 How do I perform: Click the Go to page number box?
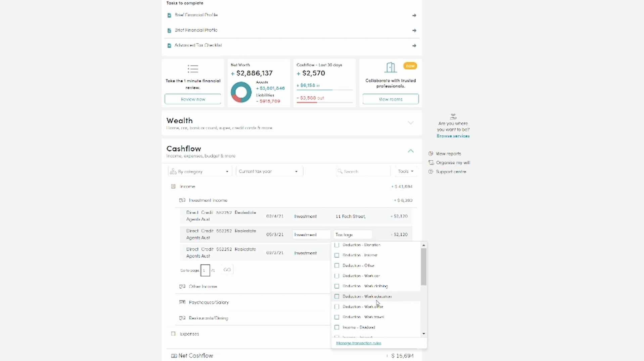point(205,270)
